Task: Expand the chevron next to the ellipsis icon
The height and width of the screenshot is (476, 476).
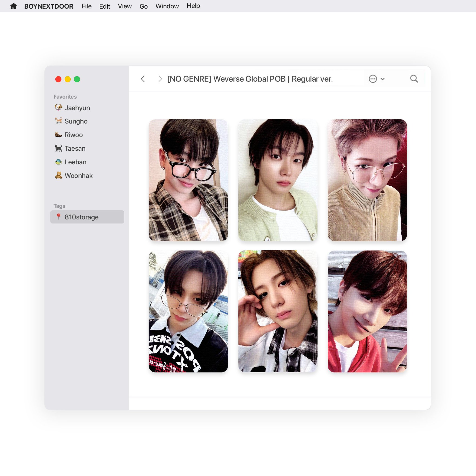Action: point(383,79)
